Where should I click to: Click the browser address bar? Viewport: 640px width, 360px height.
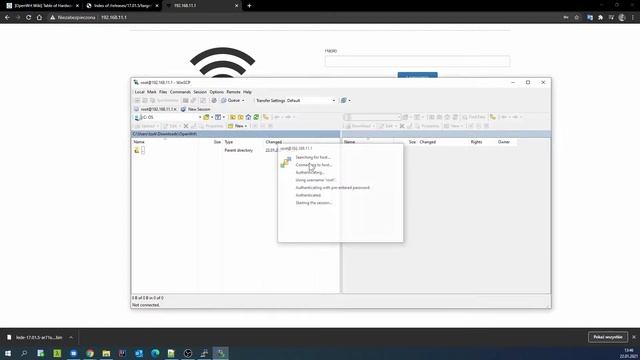point(302,18)
